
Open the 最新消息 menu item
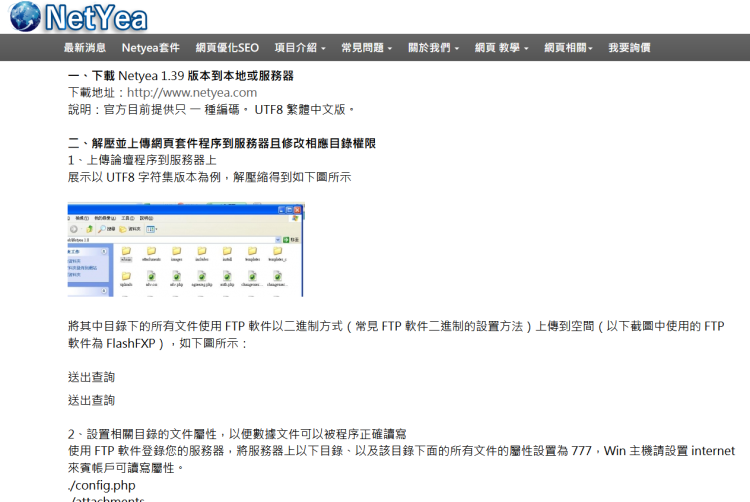point(85,48)
